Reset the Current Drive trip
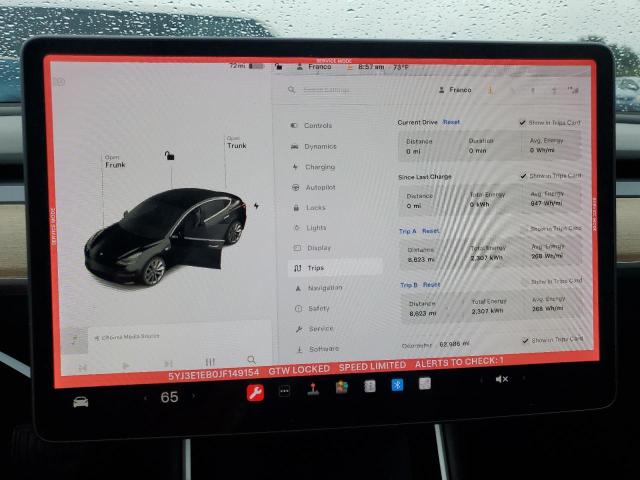Viewport: 640px width, 480px height. (451, 122)
